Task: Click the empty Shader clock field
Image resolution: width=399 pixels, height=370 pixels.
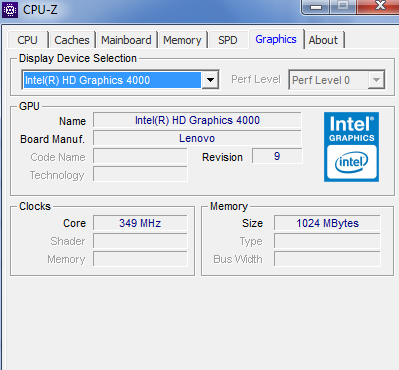Action: coord(140,241)
